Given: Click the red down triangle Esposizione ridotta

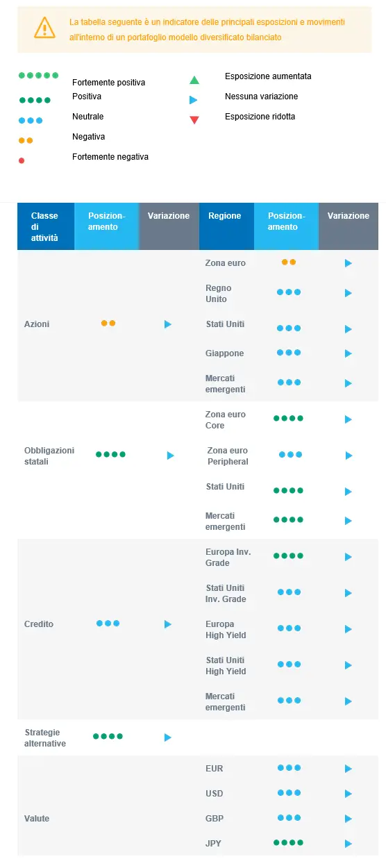Looking at the screenshot, I should [194, 120].
